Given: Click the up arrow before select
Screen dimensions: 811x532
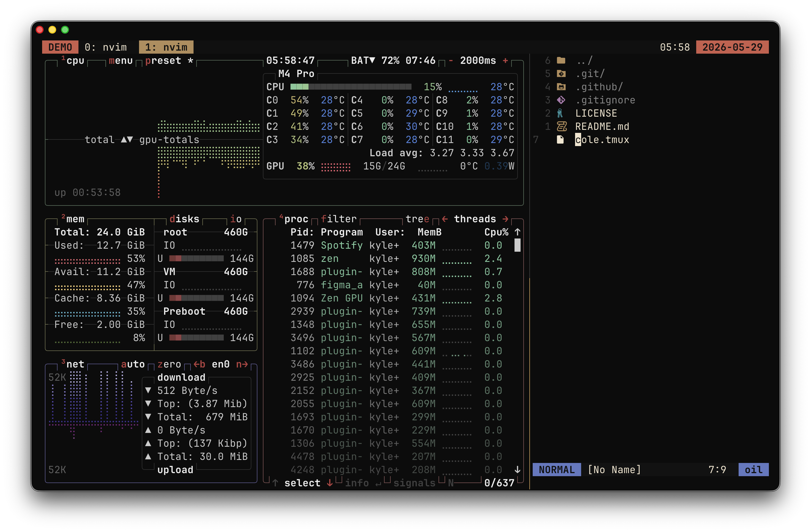Looking at the screenshot, I should (x=275, y=483).
